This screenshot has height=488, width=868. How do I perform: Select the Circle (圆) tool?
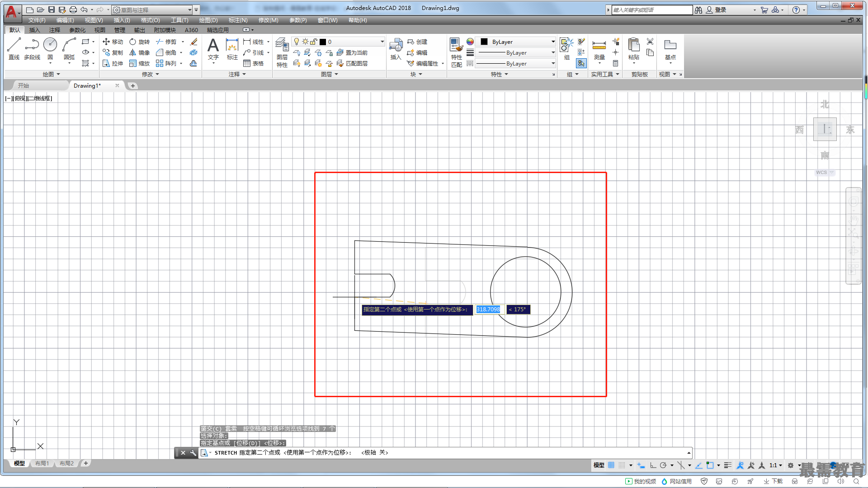pos(50,49)
